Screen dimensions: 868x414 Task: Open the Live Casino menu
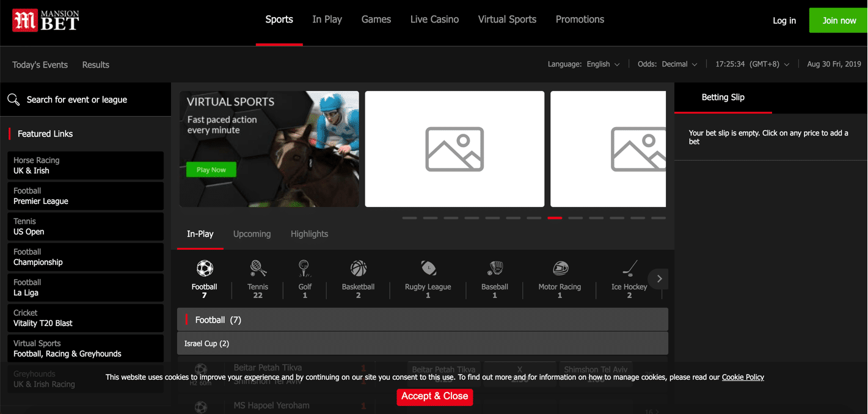(x=434, y=20)
